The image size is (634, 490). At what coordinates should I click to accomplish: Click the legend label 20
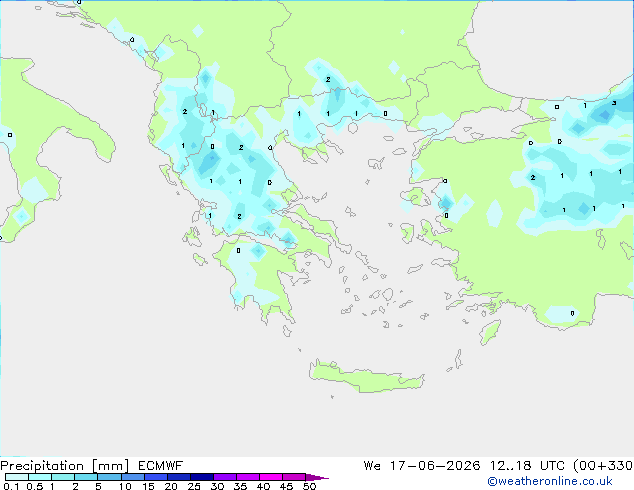tap(171, 486)
